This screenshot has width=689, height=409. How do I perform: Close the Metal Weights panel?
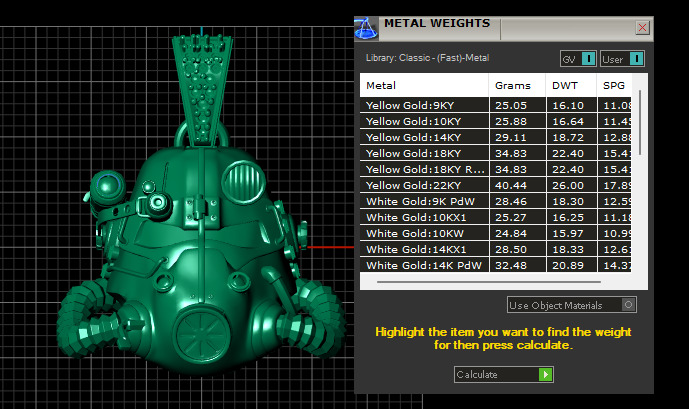point(642,28)
